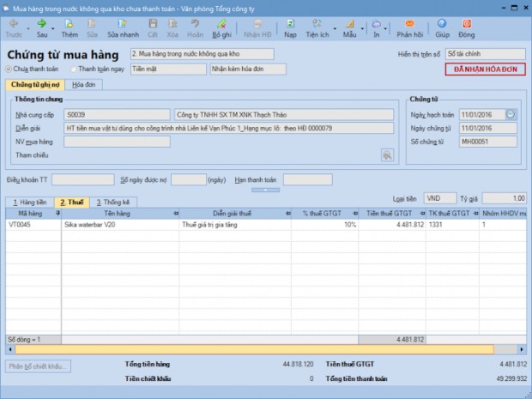Viewport: 532px width, 399px height.
Task: Select the Sika waterbar V20 cell
Action: tap(120, 225)
